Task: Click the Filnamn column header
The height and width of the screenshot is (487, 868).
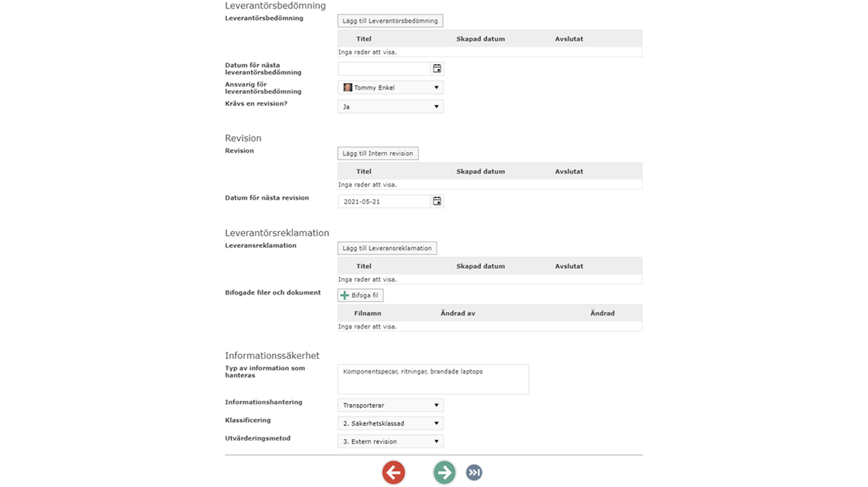Action: 367,313
